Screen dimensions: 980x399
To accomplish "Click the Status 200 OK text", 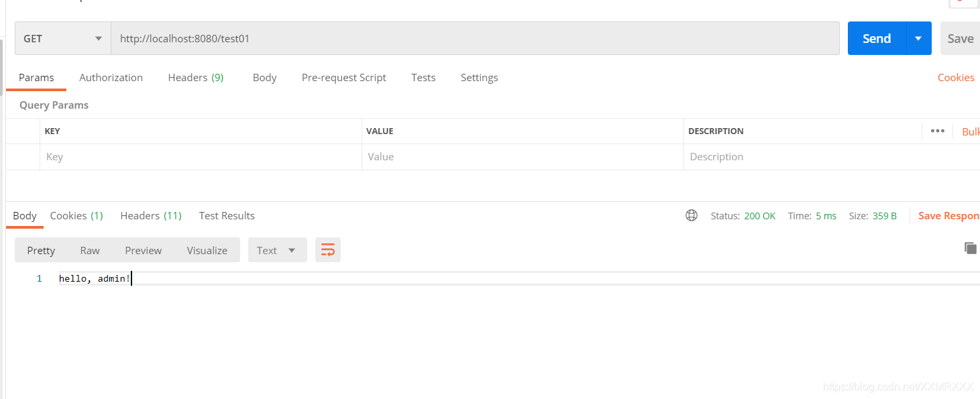I will 743,216.
